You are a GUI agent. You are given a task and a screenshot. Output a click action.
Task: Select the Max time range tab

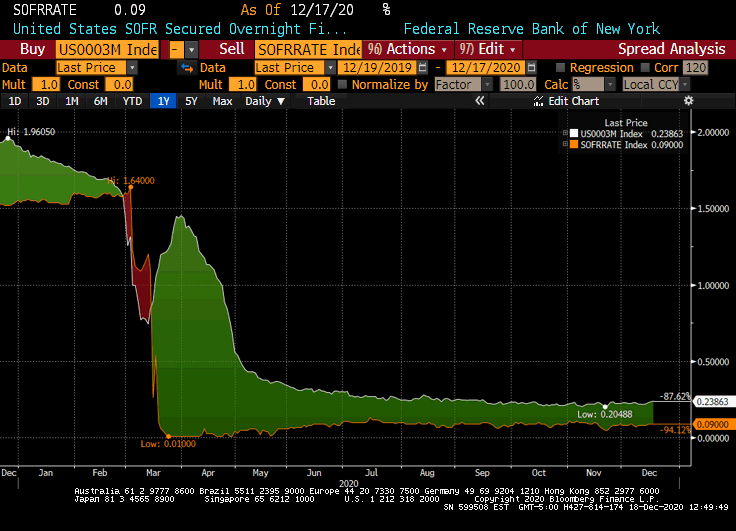click(222, 101)
